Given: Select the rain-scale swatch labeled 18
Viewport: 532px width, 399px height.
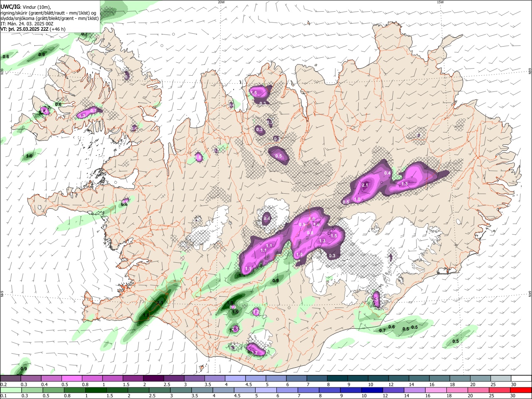Looking at the screenshot, I should [457, 390].
